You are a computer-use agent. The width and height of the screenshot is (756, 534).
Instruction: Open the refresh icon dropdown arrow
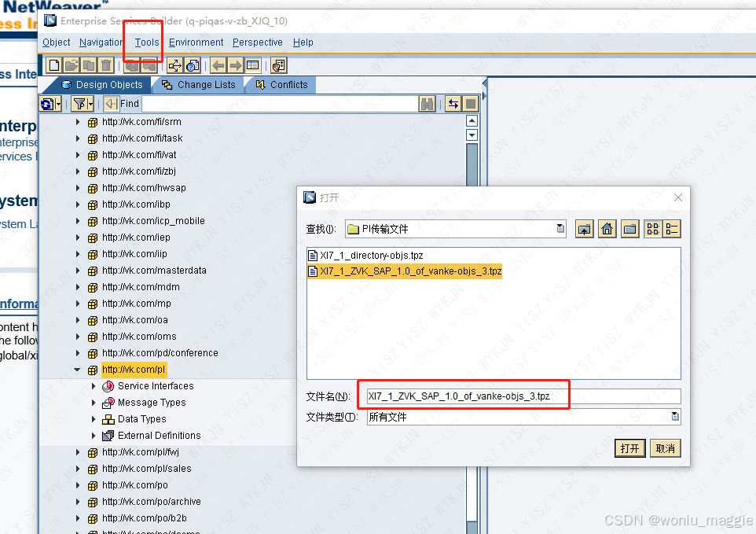click(x=58, y=104)
